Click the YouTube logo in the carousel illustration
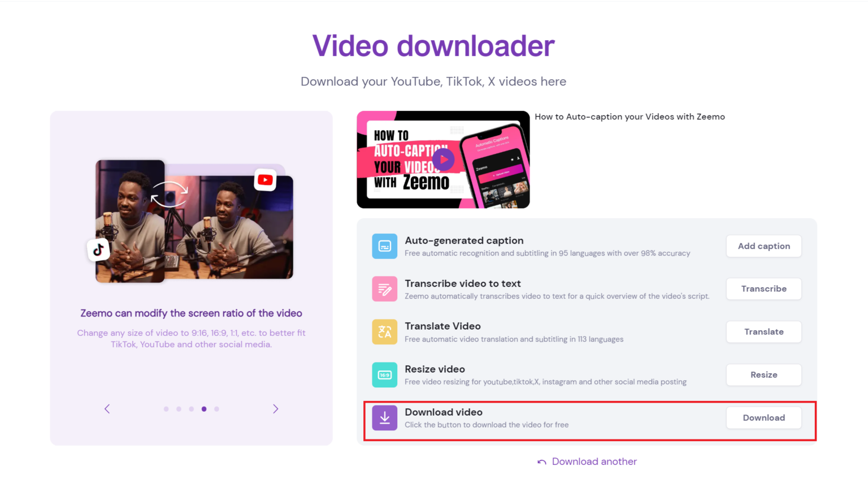The image size is (868, 483). point(265,179)
